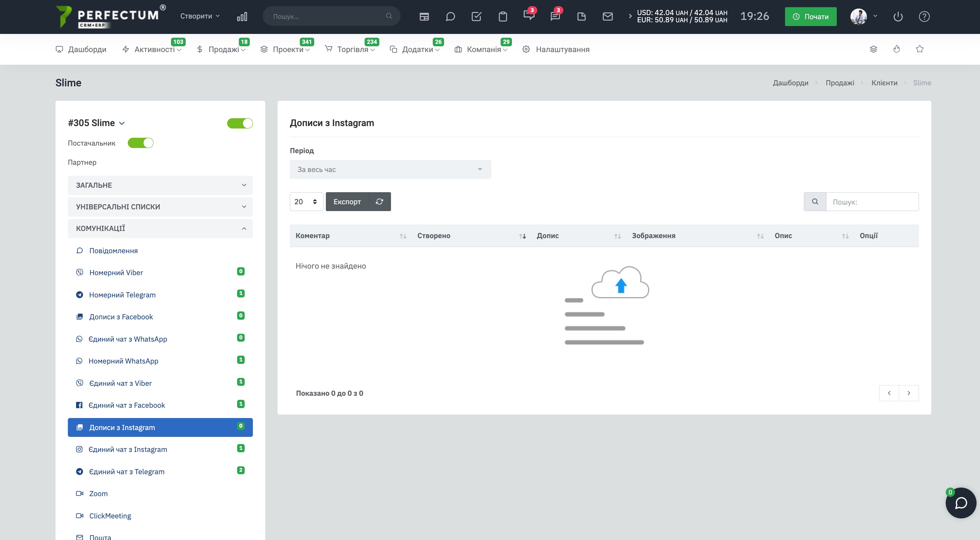
Task: Open the statistics bar chart icon
Action: [242, 17]
